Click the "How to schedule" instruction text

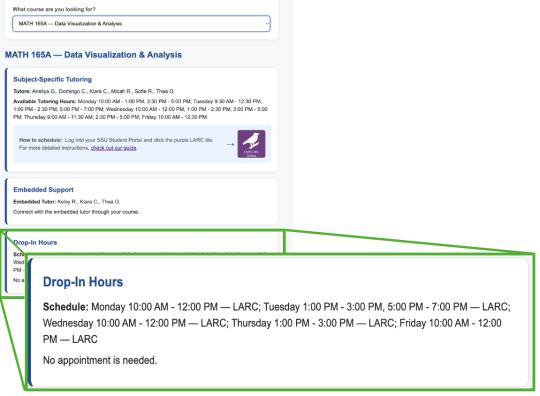pyautogui.click(x=116, y=144)
